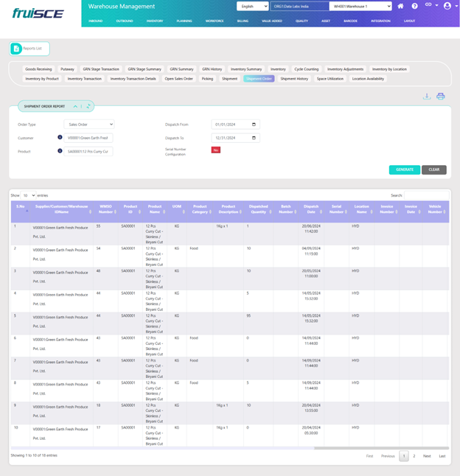
Task: Click the Dispatch From date field
Action: tap(235, 125)
